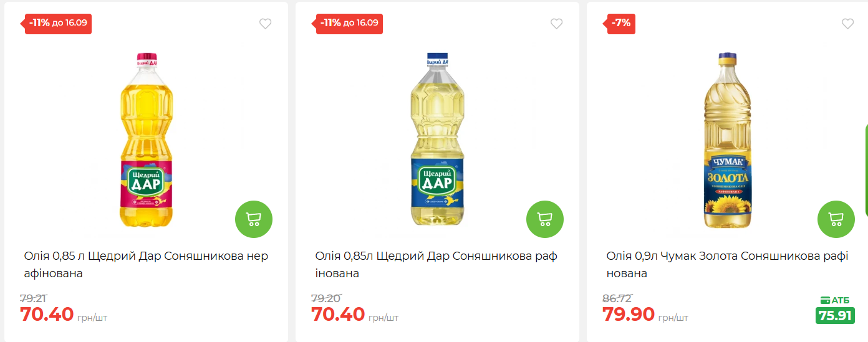Screen dimensions: 868x342
Task: Click the АТБ card icon label
Action: (835, 300)
